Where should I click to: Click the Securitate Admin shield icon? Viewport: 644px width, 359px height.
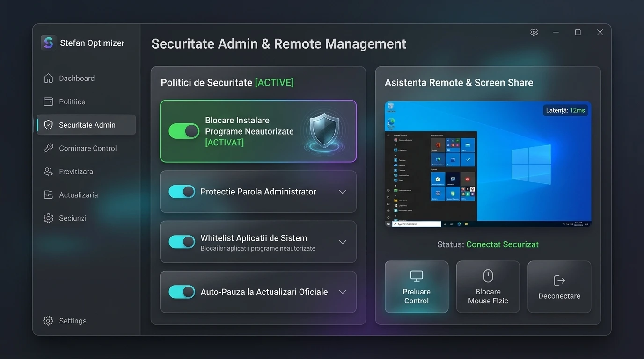click(x=48, y=125)
